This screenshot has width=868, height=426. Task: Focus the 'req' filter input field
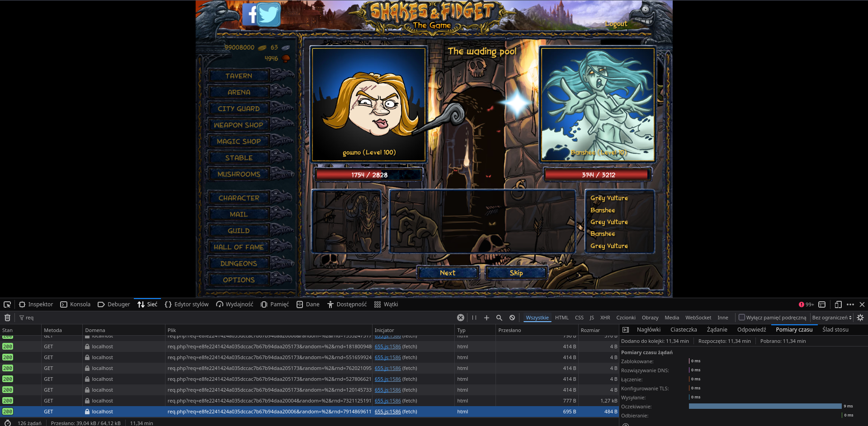coord(240,318)
